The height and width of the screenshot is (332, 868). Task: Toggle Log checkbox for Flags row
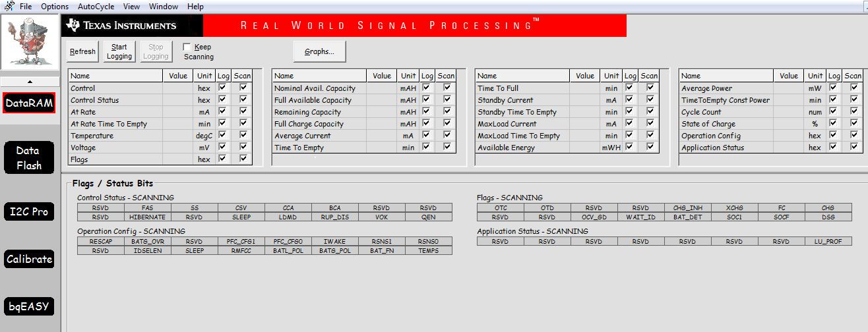(222, 159)
